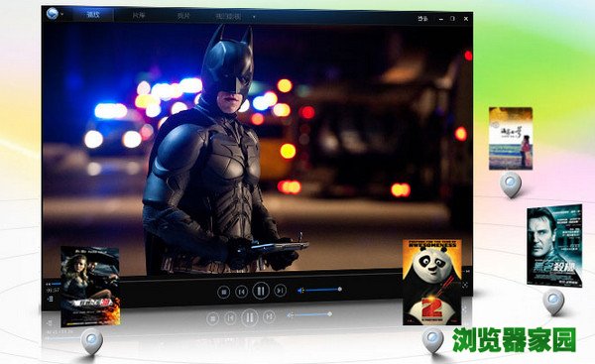595x364 pixels.
Task: Click the pin marker below the beach poster
Action: 511,184
